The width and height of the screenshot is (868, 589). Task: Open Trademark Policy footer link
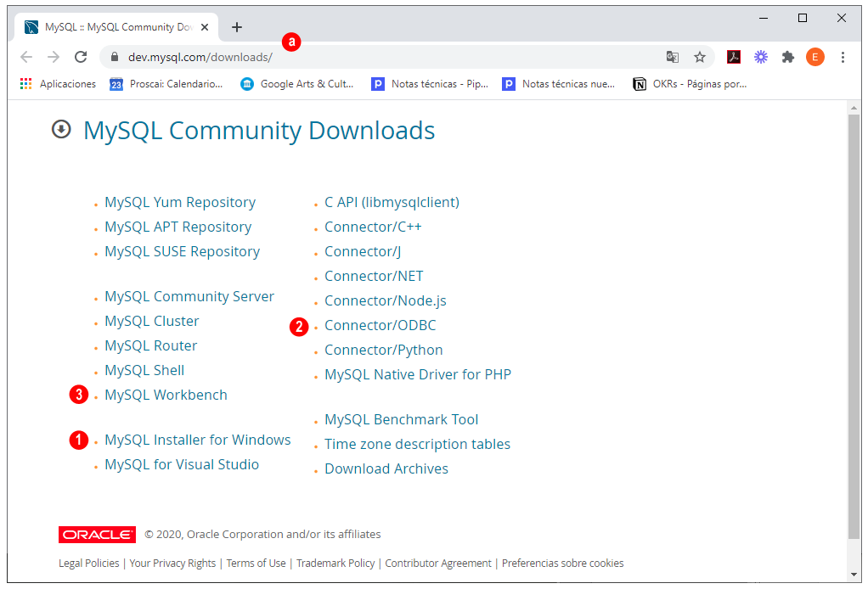335,563
